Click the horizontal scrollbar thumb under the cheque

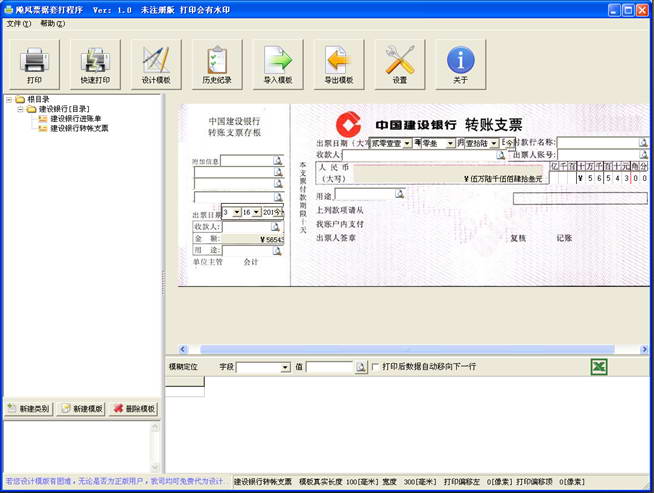407,349
